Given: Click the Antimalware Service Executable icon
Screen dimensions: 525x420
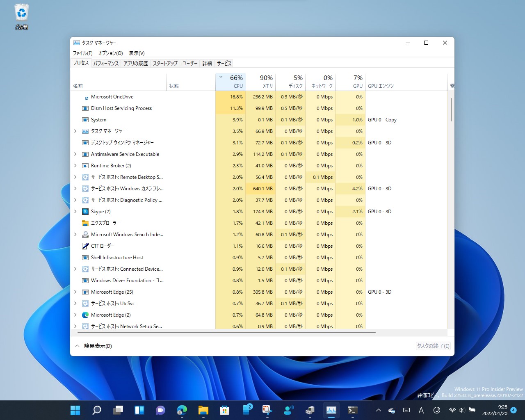Looking at the screenshot, I should click(x=85, y=154).
